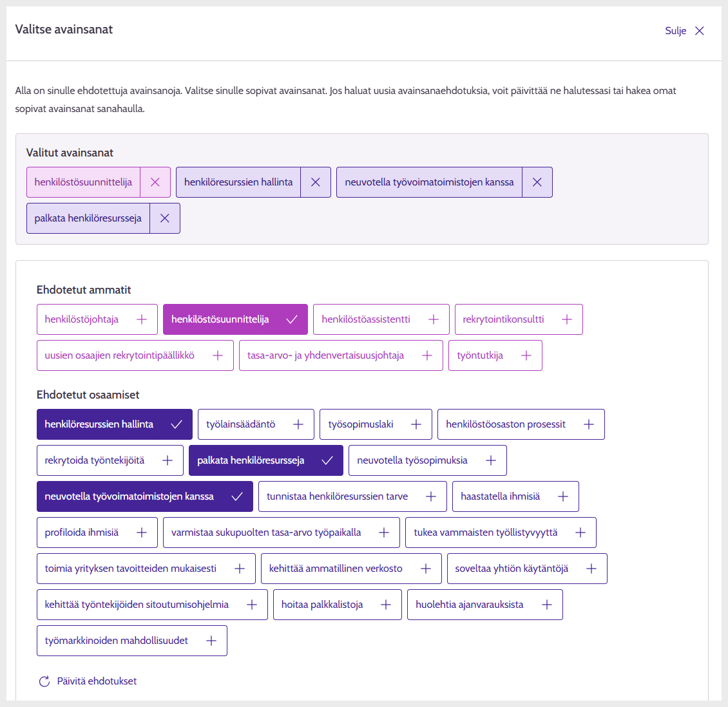
Task: Add rekrytointikonsultti occupation
Action: [x=519, y=319]
